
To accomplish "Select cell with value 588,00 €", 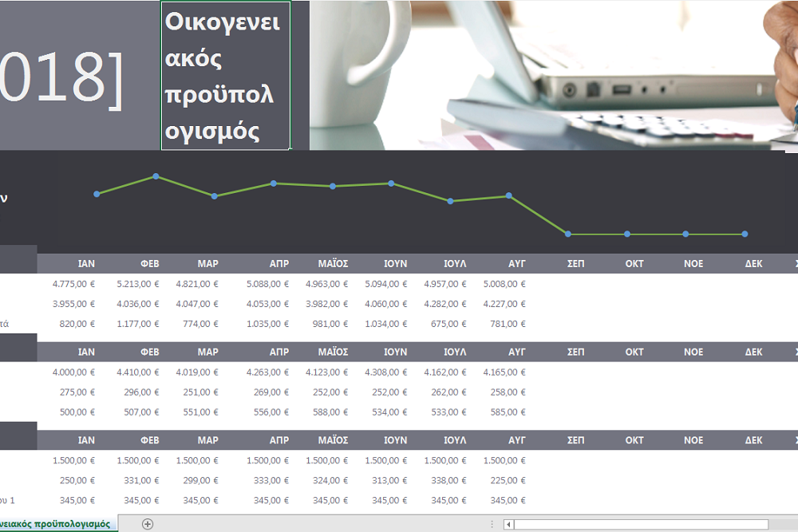I will [x=330, y=412].
